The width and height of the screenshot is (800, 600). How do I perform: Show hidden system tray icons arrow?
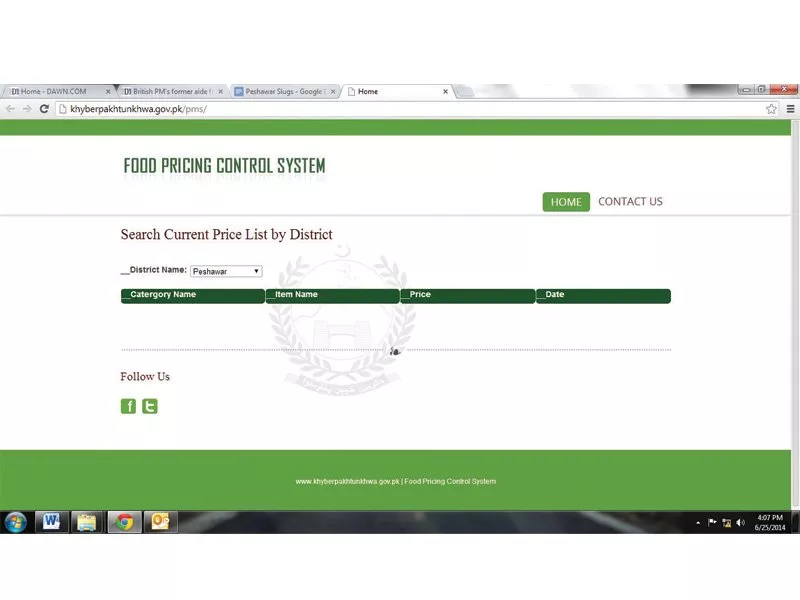697,523
